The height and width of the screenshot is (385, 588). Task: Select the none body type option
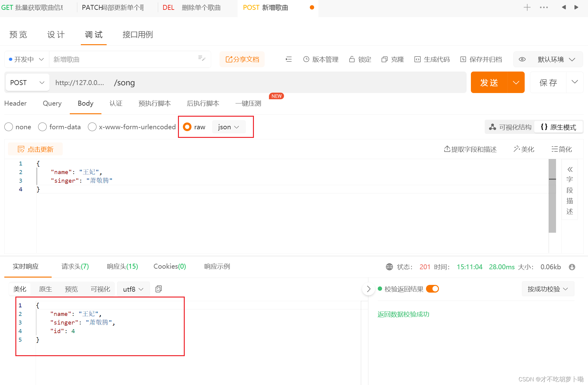(9, 127)
